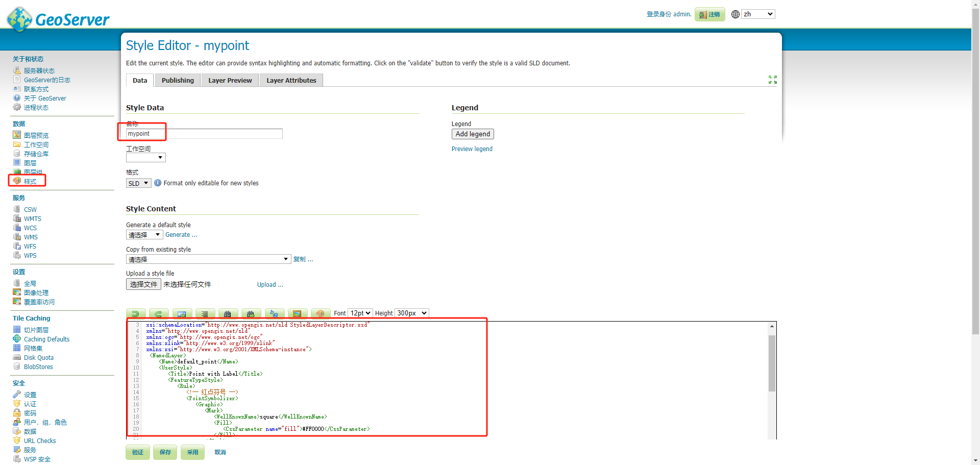
Task: Open 图层预览 in the sidebar
Action: pyautogui.click(x=36, y=136)
